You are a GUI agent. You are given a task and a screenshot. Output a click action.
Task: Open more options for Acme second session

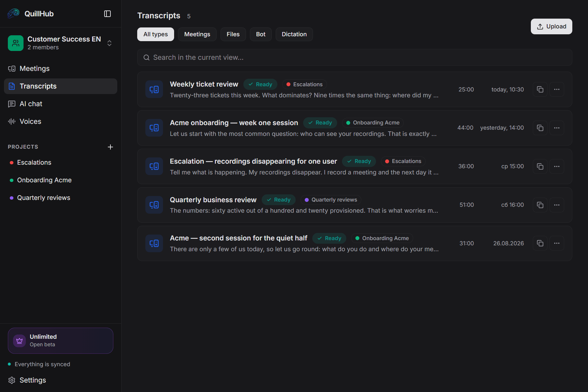click(557, 243)
